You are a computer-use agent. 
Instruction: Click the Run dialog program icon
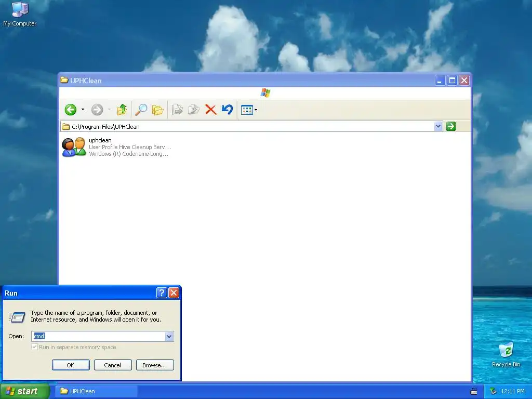click(17, 317)
